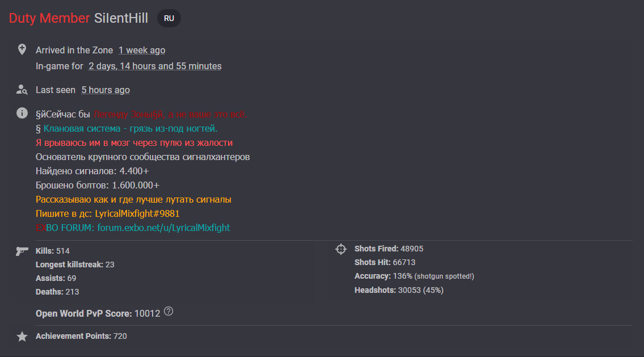Click the location pin icon beside Arrived
Screen dimensions: 644x357
tap(22, 49)
